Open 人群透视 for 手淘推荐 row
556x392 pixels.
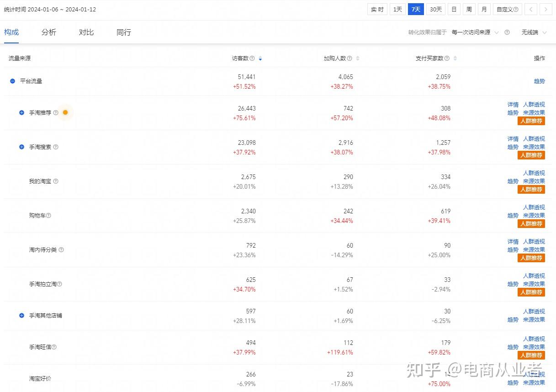coord(534,105)
